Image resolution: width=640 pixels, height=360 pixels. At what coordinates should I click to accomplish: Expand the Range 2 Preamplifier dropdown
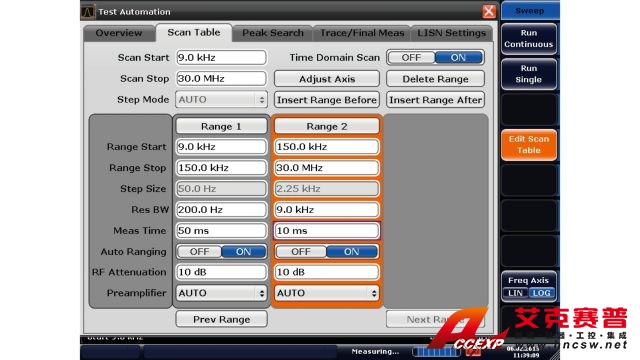click(327, 293)
